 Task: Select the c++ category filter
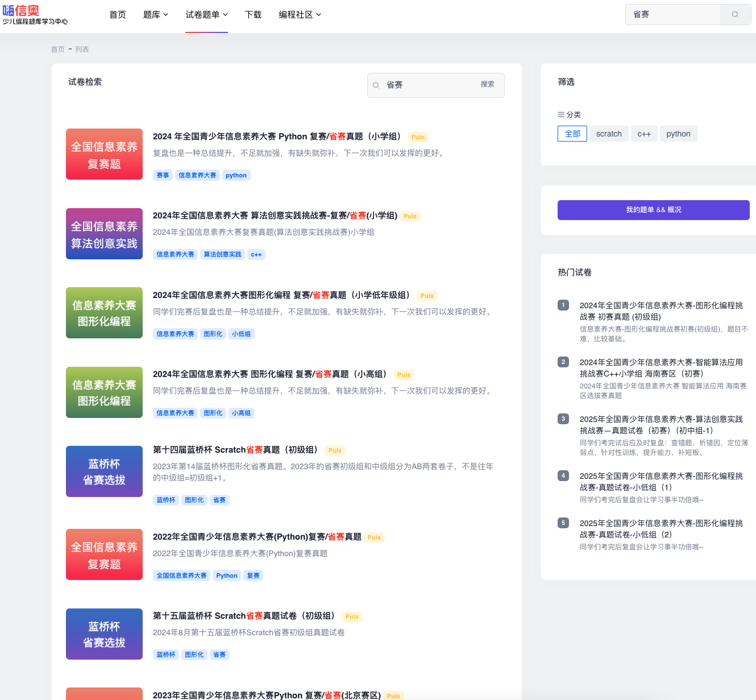pos(644,134)
